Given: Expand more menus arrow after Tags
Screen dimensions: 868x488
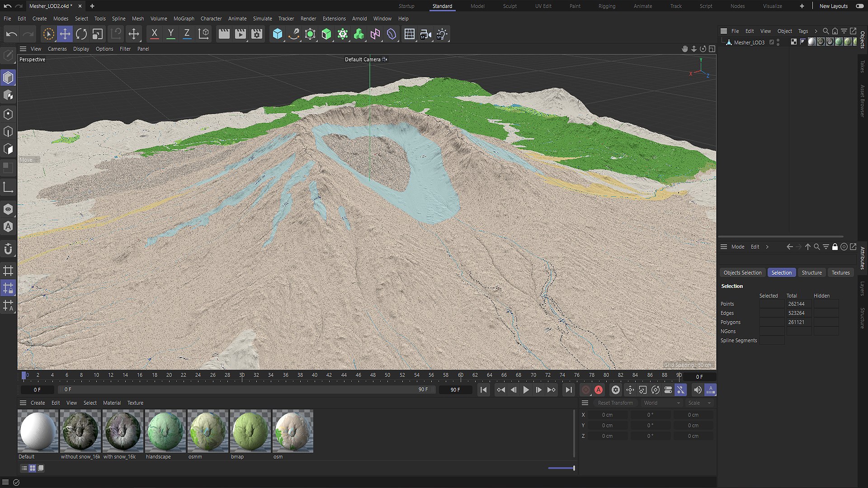Looking at the screenshot, I should (x=816, y=31).
